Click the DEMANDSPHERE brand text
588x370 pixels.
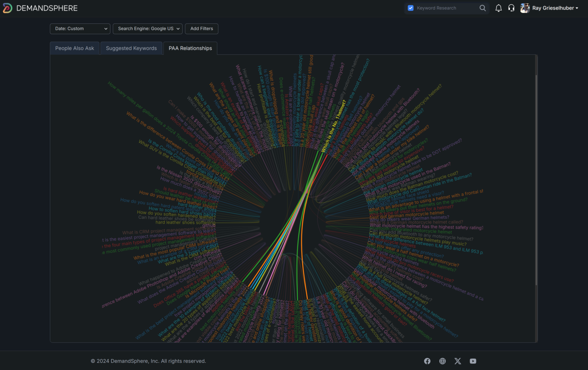coord(47,8)
